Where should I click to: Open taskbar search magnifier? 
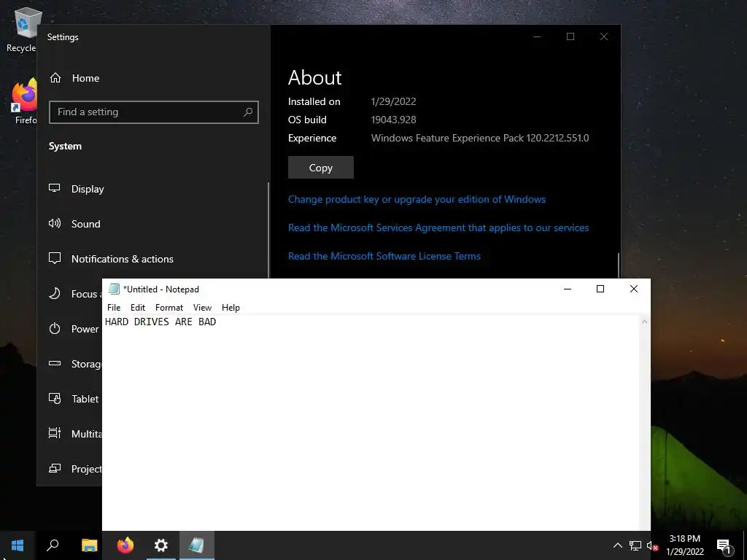53,545
